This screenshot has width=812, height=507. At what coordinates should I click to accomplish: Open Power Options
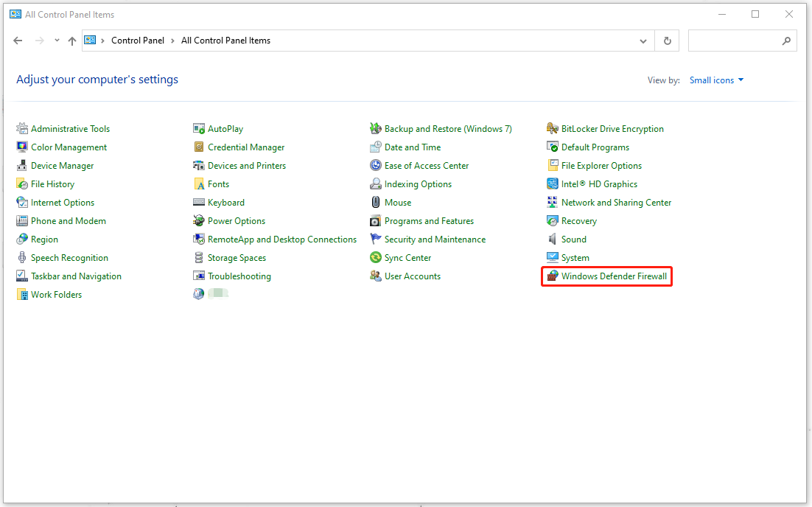pyautogui.click(x=236, y=220)
